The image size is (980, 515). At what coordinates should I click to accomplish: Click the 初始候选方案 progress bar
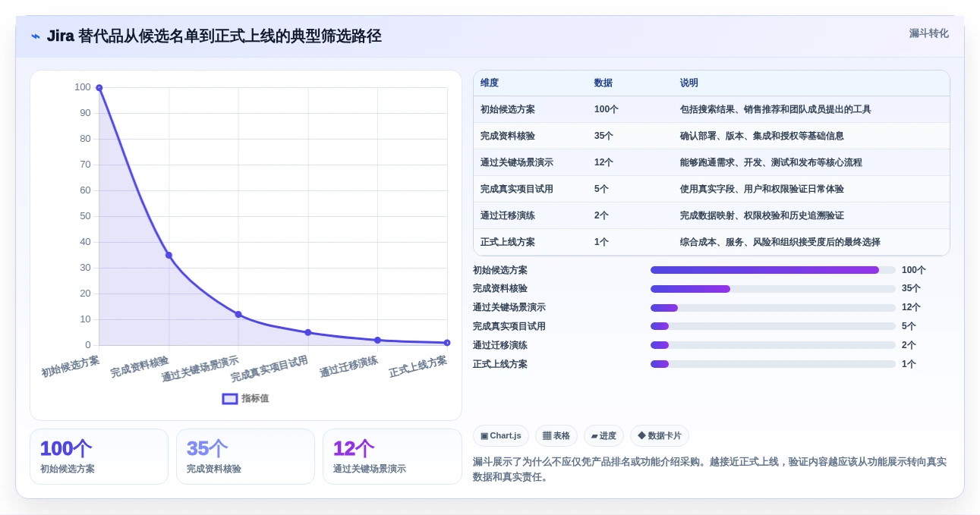coord(773,270)
